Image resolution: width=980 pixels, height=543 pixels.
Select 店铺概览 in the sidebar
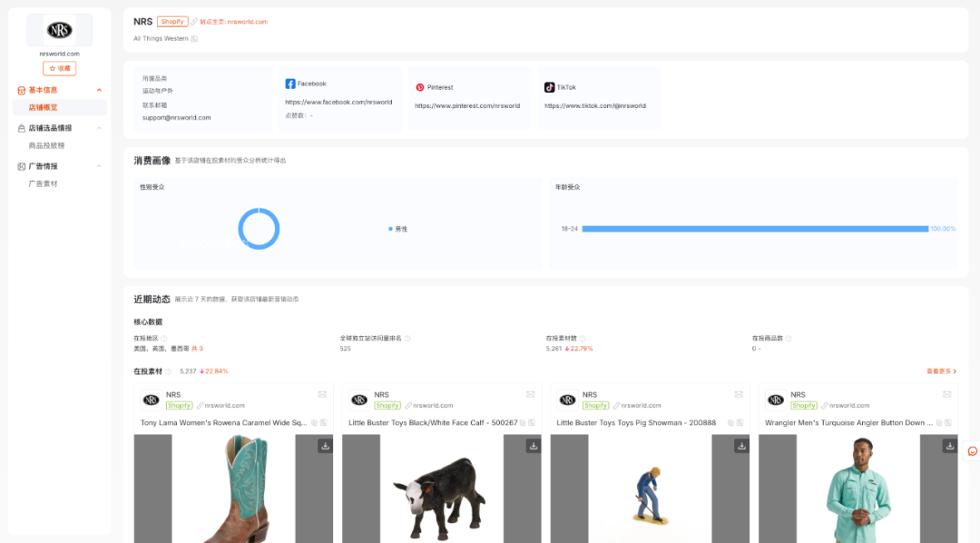point(59,107)
